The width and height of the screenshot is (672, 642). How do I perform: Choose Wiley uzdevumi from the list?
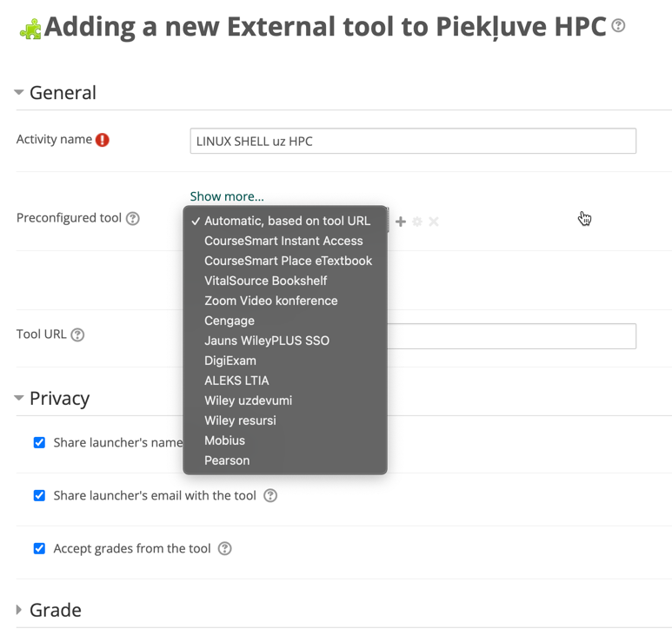point(285,400)
